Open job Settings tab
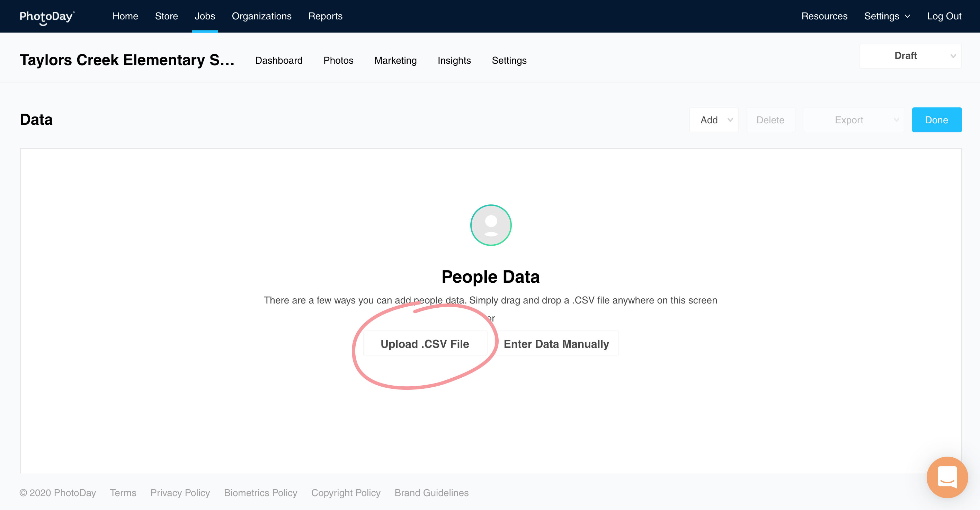Viewport: 980px width, 510px height. [509, 61]
